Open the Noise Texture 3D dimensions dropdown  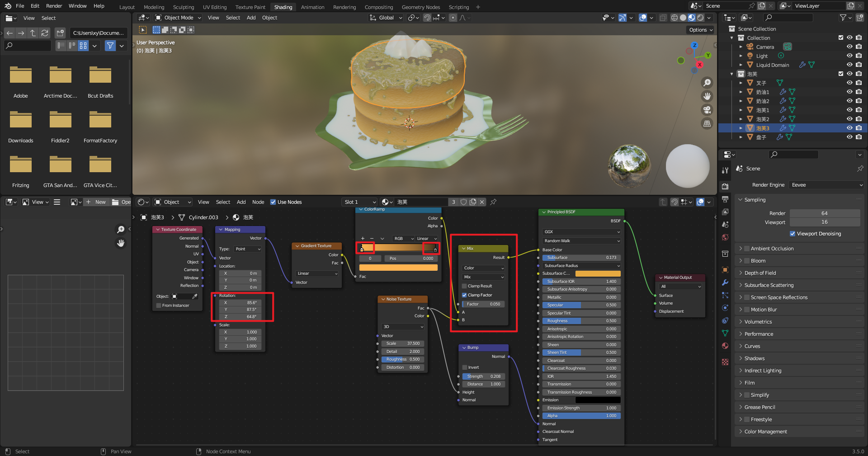403,327
